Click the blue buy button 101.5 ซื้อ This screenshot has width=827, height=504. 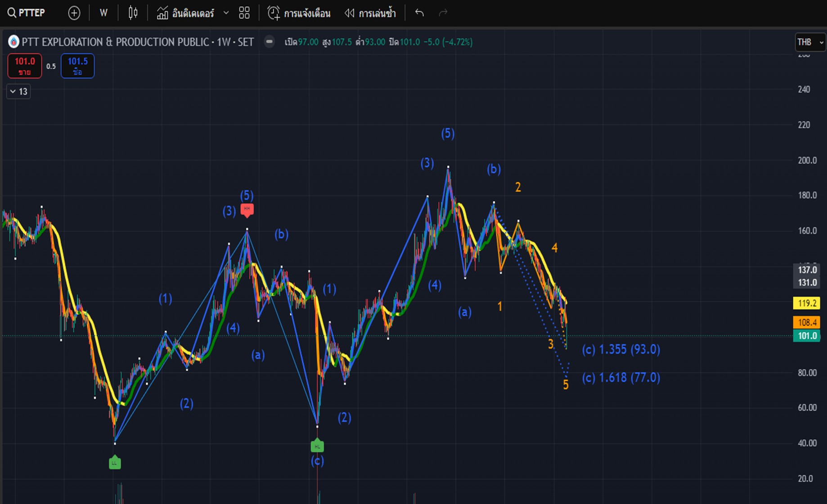point(77,66)
